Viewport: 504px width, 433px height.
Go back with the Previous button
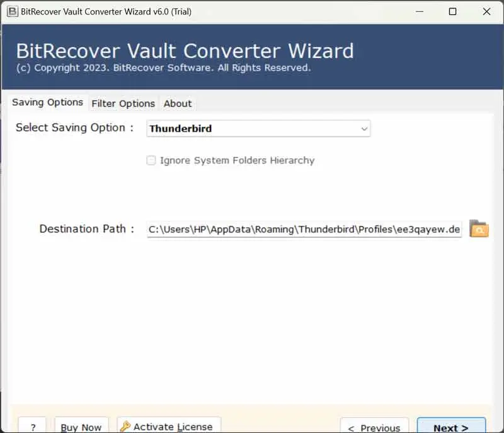[x=374, y=426]
